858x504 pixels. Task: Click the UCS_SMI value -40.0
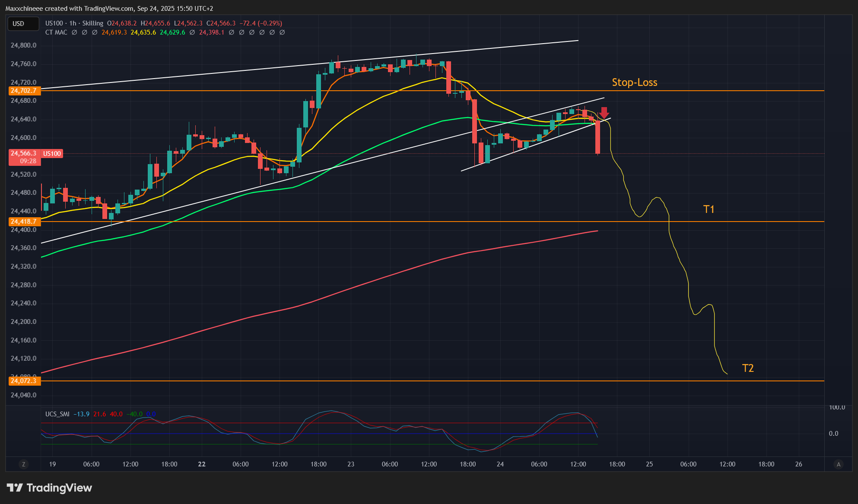point(134,414)
